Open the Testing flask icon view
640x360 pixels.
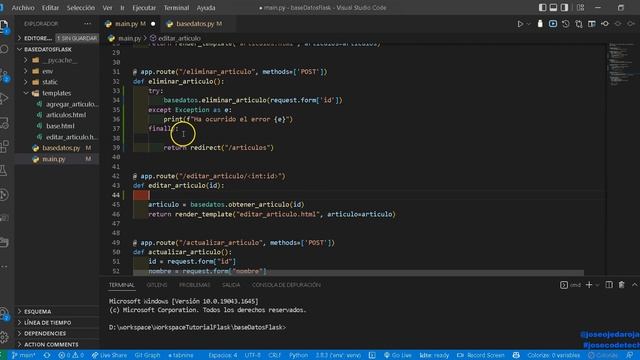[4, 171]
